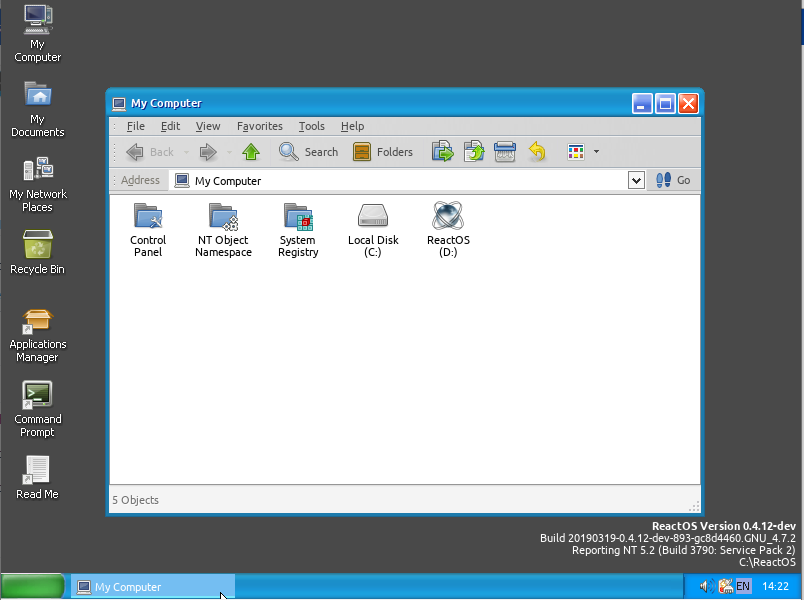Select My Computer desktop icon
The width and height of the screenshot is (804, 600).
coord(37,34)
